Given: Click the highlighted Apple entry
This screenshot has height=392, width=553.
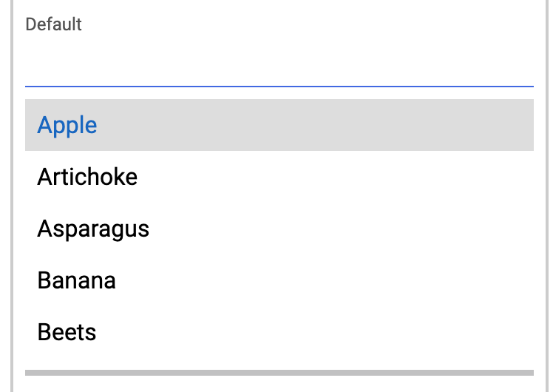Looking at the screenshot, I should [x=279, y=125].
